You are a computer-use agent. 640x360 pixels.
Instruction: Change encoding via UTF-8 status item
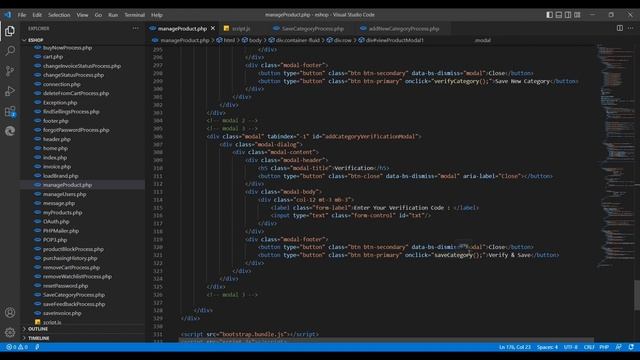(571, 347)
